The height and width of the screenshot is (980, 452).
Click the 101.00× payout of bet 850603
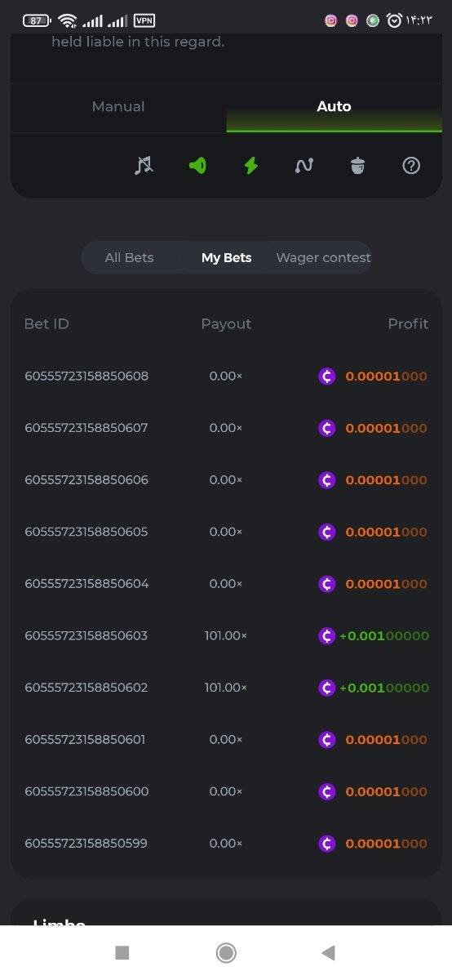[226, 635]
